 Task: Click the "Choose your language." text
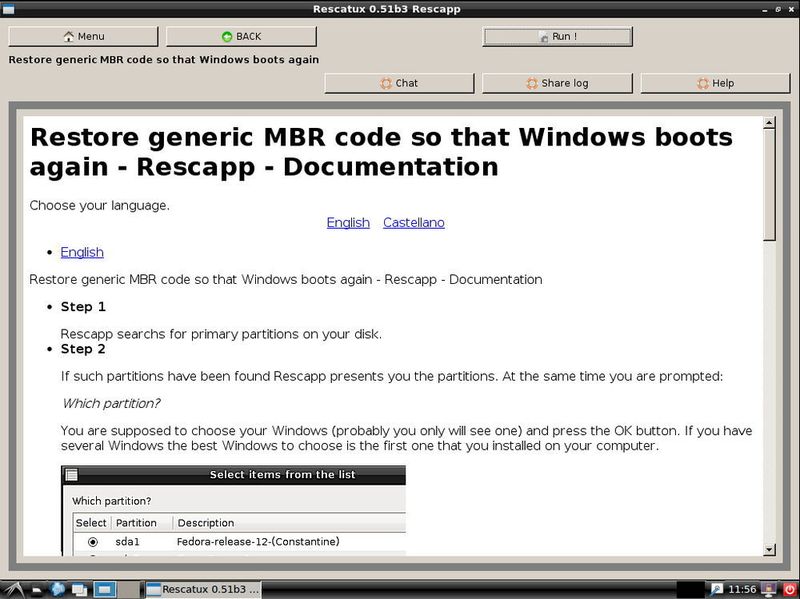pos(99,206)
